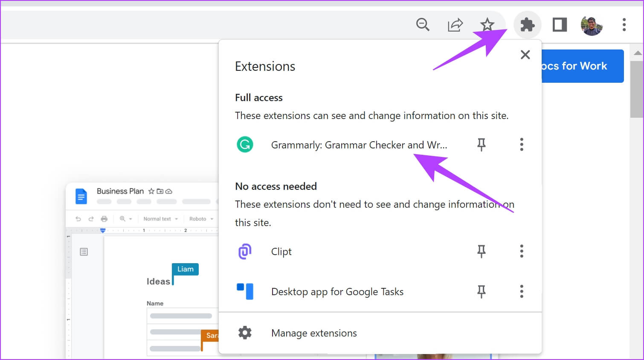Close the Extensions popup
Viewport: 644px width, 360px height.
coord(525,55)
